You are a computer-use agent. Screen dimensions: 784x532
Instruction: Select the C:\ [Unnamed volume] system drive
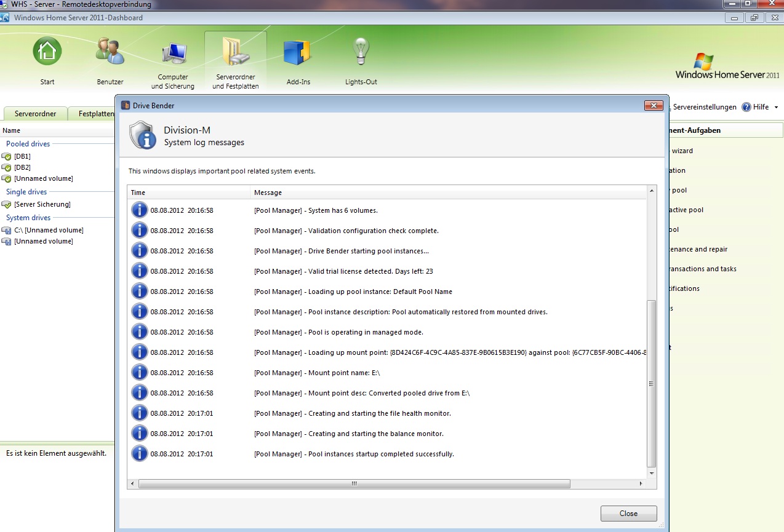tap(49, 230)
